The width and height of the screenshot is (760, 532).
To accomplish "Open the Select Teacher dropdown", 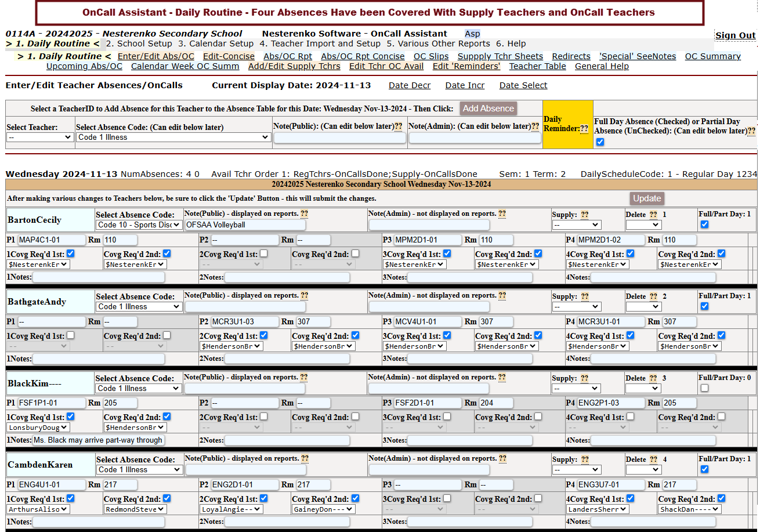I will (x=40, y=137).
